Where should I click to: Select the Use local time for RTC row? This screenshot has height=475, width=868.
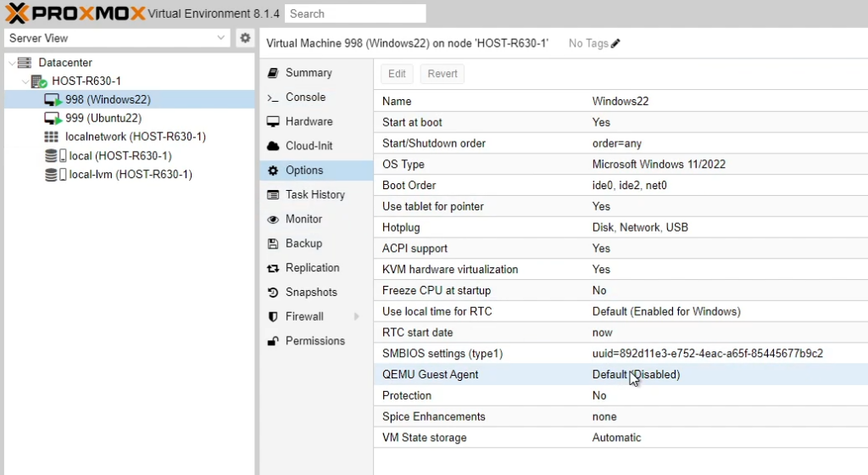tap(621, 311)
